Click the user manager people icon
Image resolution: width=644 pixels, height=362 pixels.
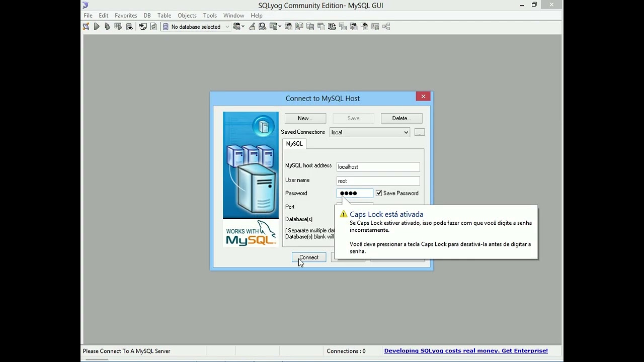tap(236, 27)
